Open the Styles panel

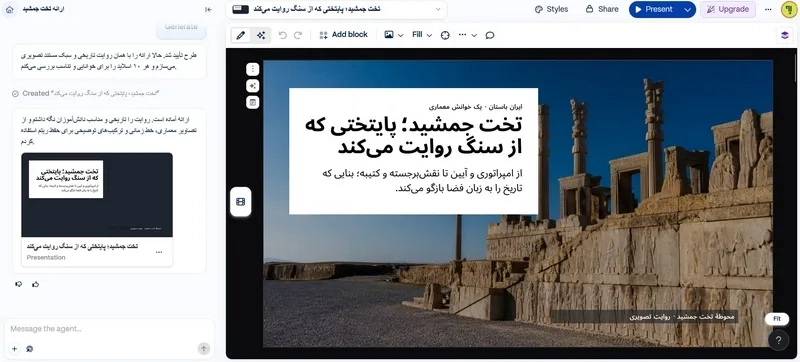tap(551, 9)
